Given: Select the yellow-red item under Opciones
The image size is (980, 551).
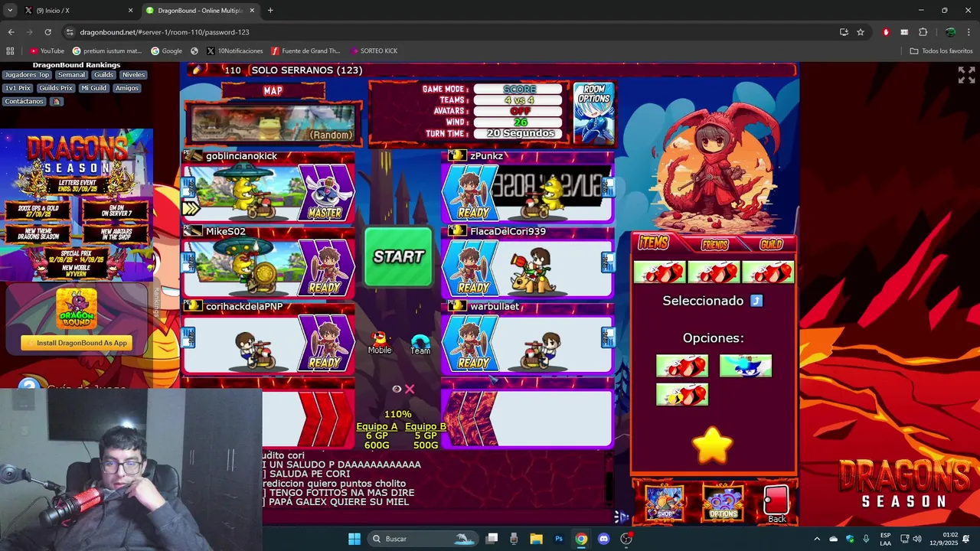Looking at the screenshot, I should click(x=682, y=395).
